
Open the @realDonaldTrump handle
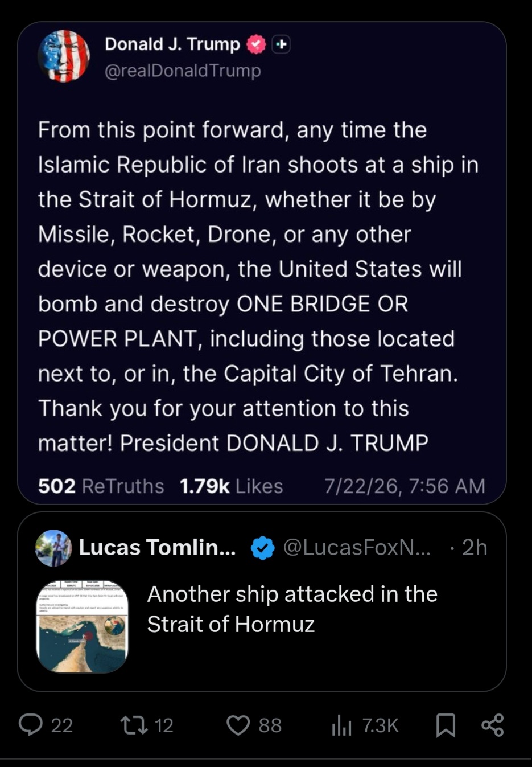coord(183,71)
